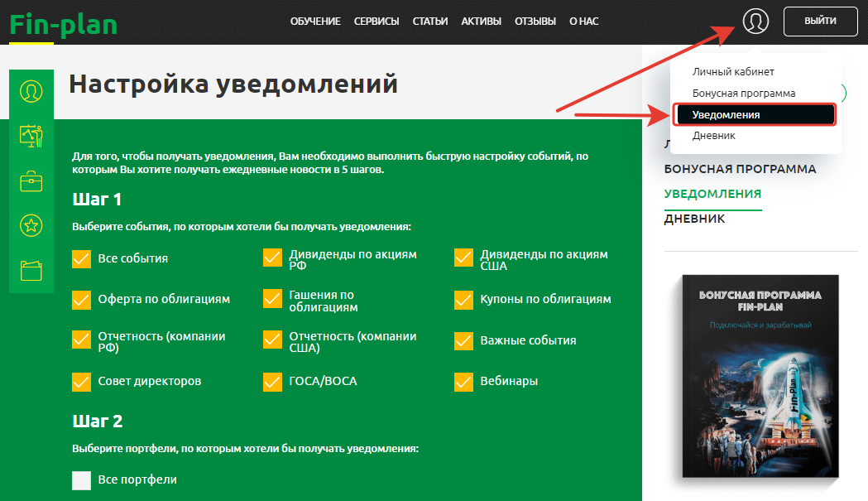868x501 pixels.
Task: Select the star icon in the sidebar
Action: 31,225
